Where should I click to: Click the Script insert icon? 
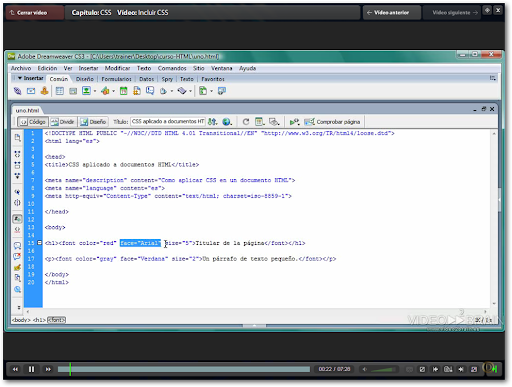pos(182,91)
